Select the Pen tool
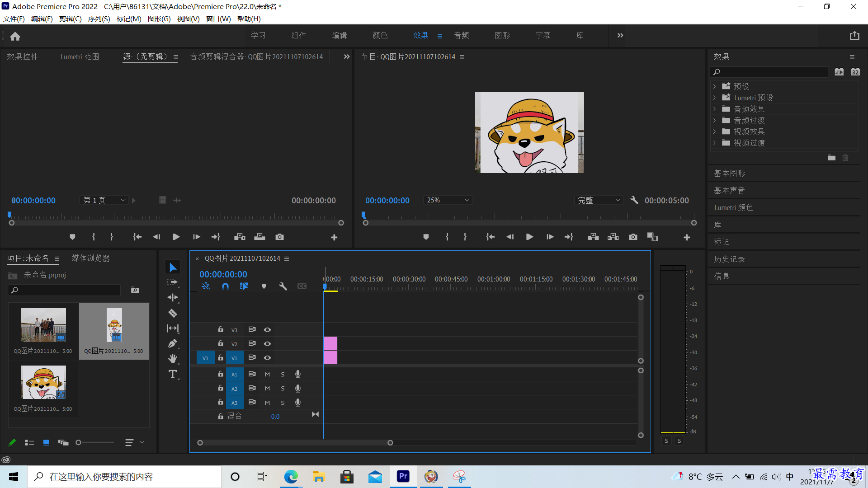This screenshot has width=868, height=488. pyautogui.click(x=173, y=343)
